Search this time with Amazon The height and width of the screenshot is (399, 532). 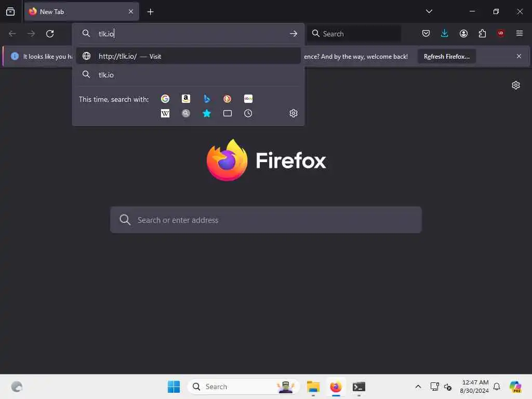(x=186, y=99)
